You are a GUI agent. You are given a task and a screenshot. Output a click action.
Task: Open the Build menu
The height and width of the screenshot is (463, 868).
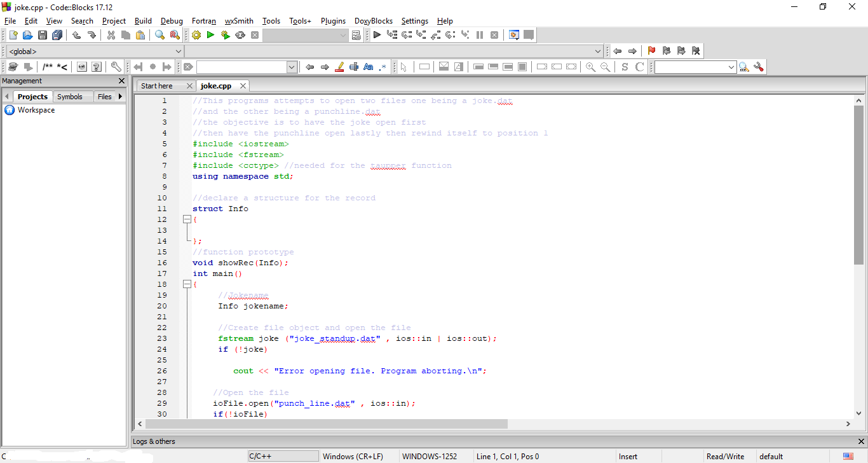pyautogui.click(x=143, y=21)
